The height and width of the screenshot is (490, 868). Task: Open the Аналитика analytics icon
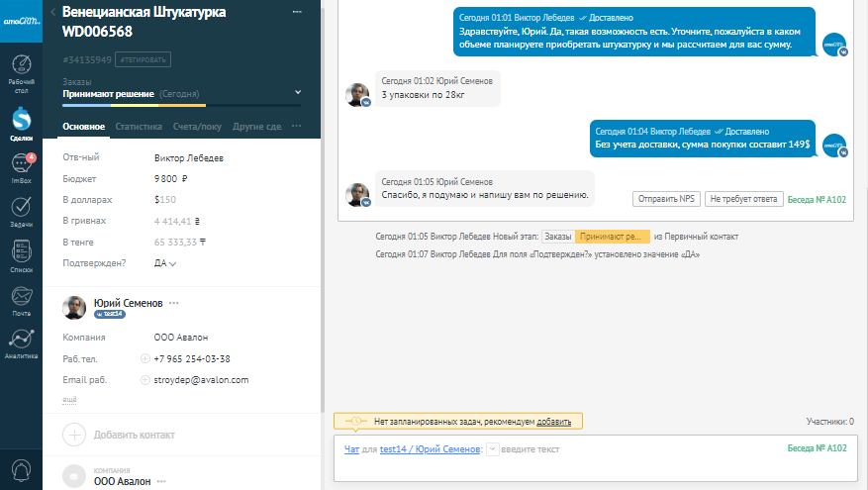tap(21, 343)
